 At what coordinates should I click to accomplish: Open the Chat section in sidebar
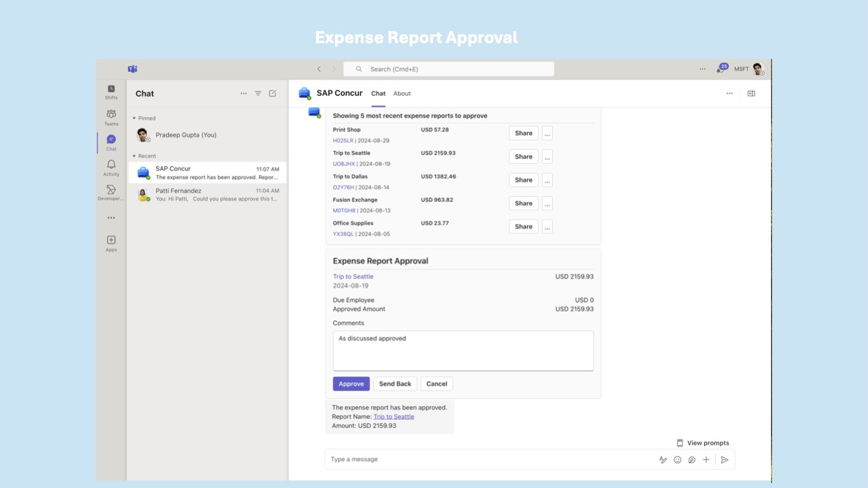111,142
